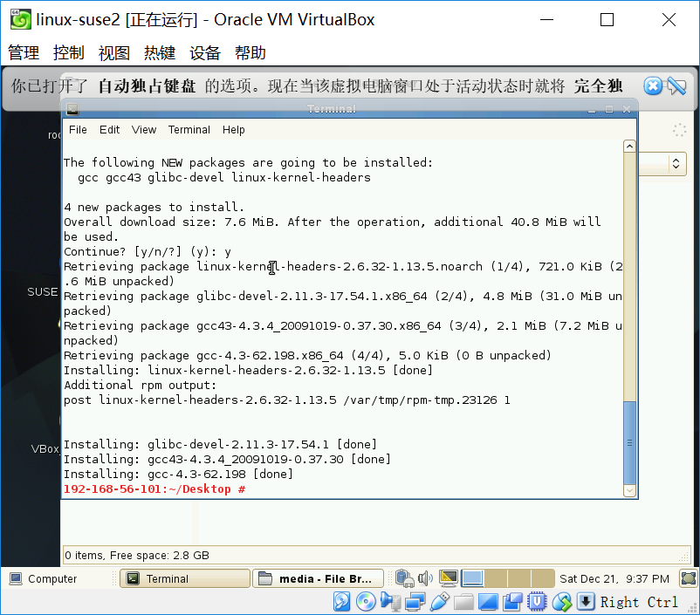The height and width of the screenshot is (615, 700).
Task: Open the USB devices status icon
Action: [x=439, y=602]
